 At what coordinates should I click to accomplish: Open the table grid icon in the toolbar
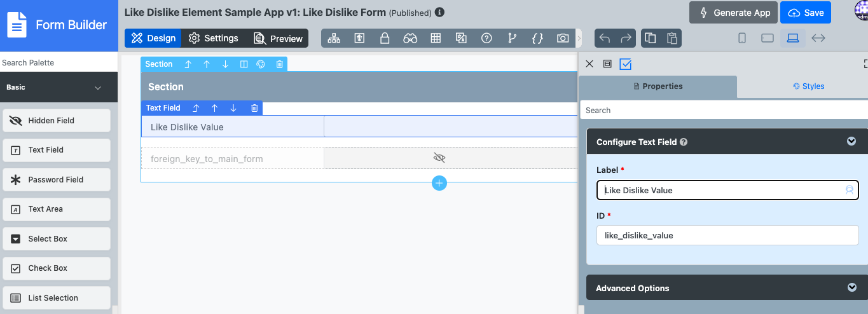(x=436, y=38)
